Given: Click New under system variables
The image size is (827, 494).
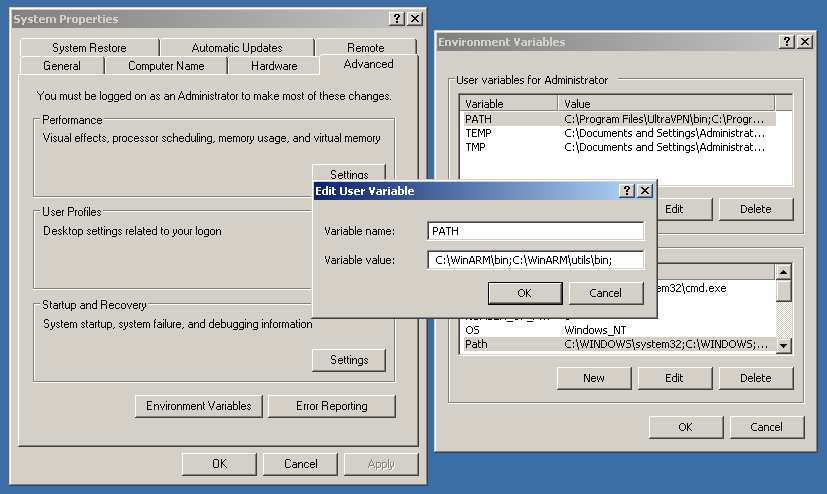Looking at the screenshot, I should (594, 378).
